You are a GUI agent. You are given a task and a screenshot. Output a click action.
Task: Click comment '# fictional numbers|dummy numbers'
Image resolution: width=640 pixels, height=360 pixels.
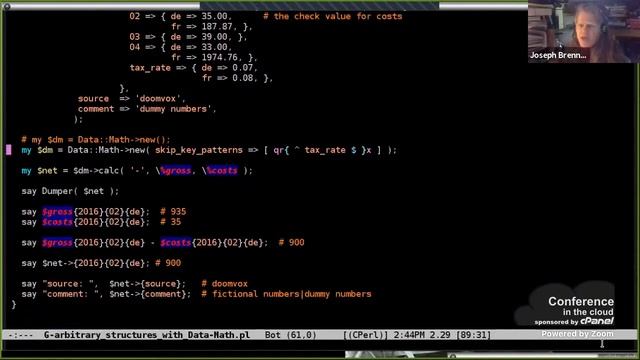tap(286, 294)
